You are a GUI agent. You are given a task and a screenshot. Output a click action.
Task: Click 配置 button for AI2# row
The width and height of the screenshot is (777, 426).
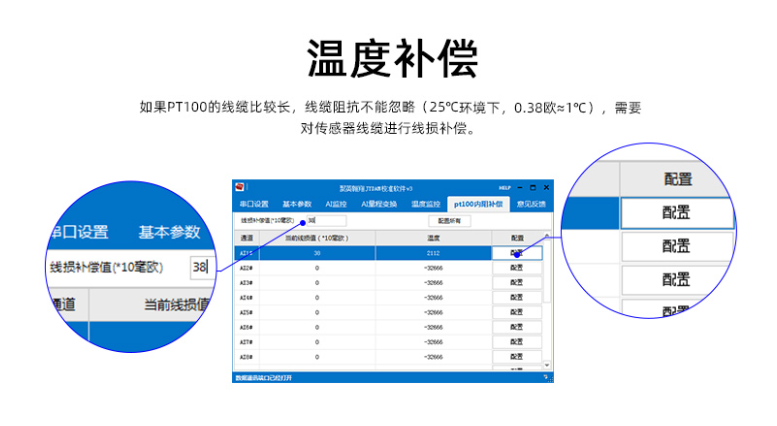(517, 268)
